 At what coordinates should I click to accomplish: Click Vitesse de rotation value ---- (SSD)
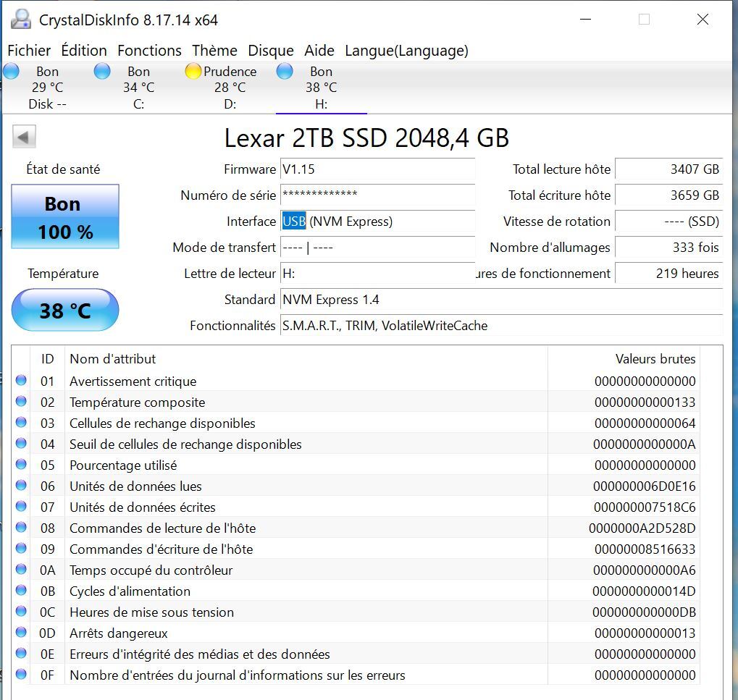pos(668,221)
